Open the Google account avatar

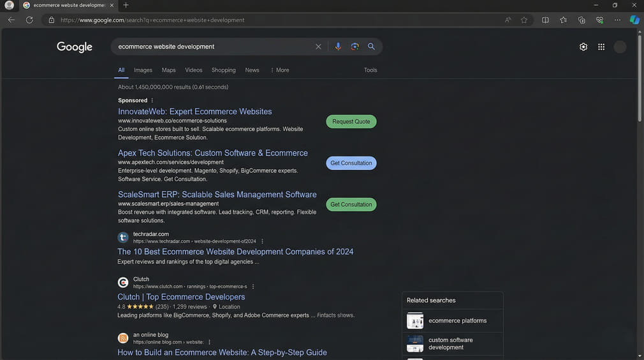coord(620,47)
